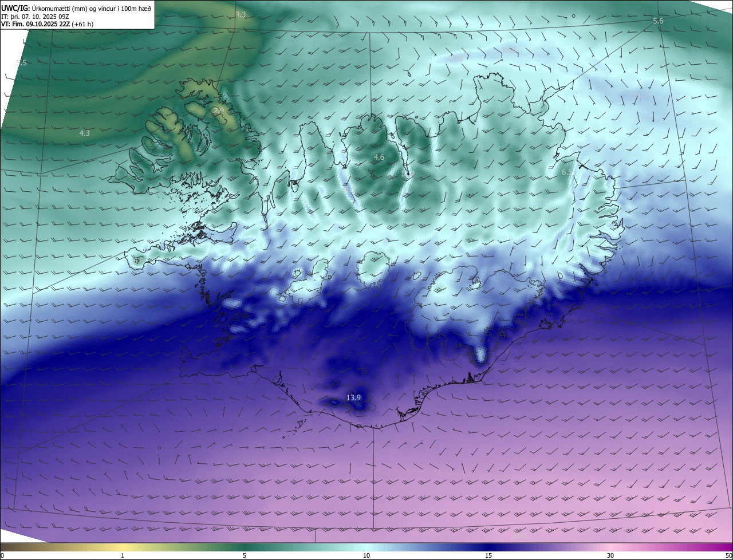733x560 pixels.
Task: Click the 4.3 value label west of the Westfjords
Action: coord(84,133)
